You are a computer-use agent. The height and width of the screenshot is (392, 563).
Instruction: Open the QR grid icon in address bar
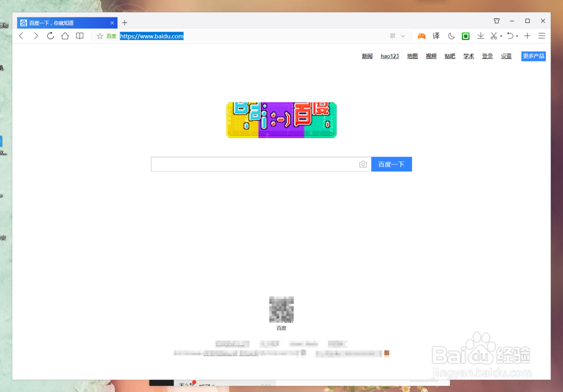392,36
